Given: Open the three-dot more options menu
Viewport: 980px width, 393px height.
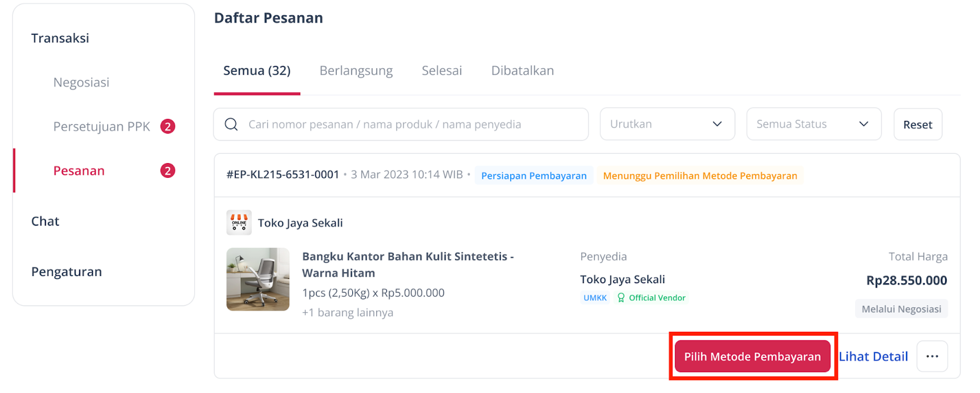Looking at the screenshot, I should (x=932, y=356).
